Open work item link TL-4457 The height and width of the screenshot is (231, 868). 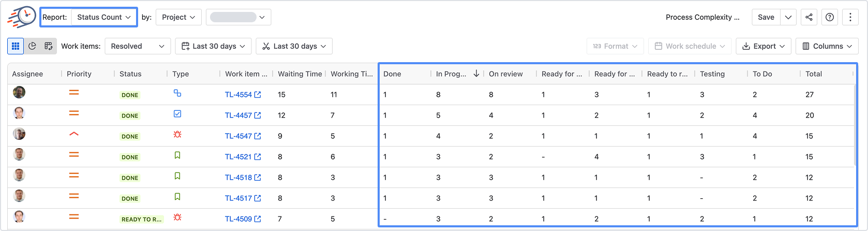243,115
